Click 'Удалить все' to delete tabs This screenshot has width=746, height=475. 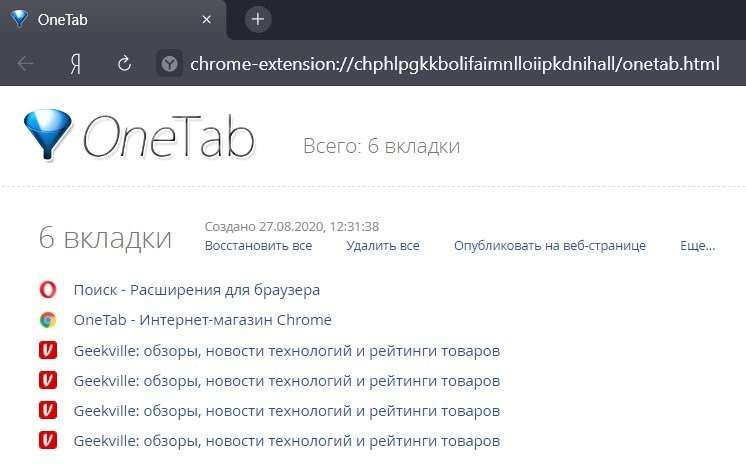[382, 245]
